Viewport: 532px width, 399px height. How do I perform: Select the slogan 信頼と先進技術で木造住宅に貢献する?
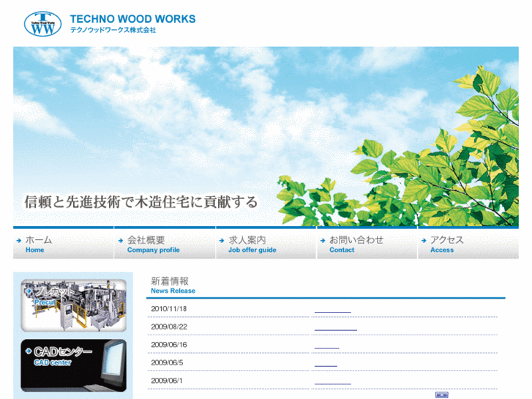(x=141, y=202)
